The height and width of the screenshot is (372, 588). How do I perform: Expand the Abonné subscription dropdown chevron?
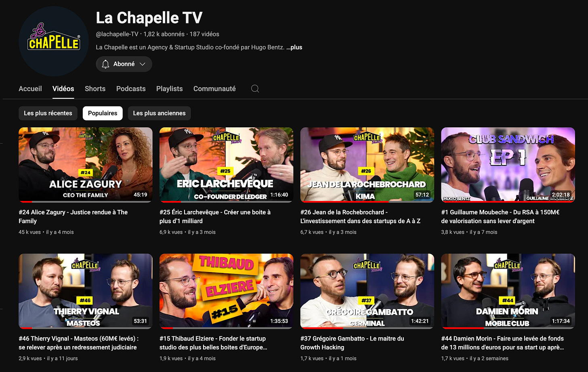(x=142, y=64)
